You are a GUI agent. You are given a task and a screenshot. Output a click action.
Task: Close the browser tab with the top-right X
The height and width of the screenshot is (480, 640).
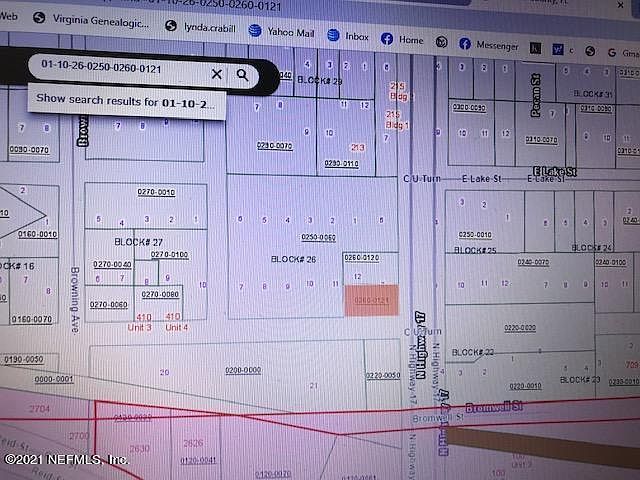click(620, 5)
